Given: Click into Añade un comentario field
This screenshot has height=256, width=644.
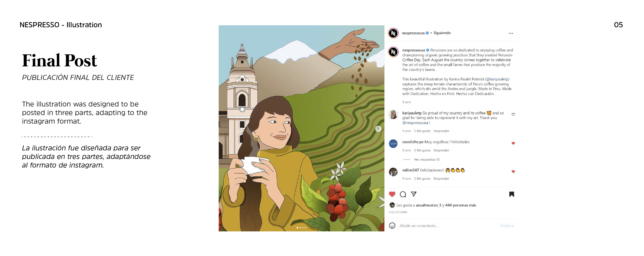Looking at the screenshot, I should (x=447, y=226).
